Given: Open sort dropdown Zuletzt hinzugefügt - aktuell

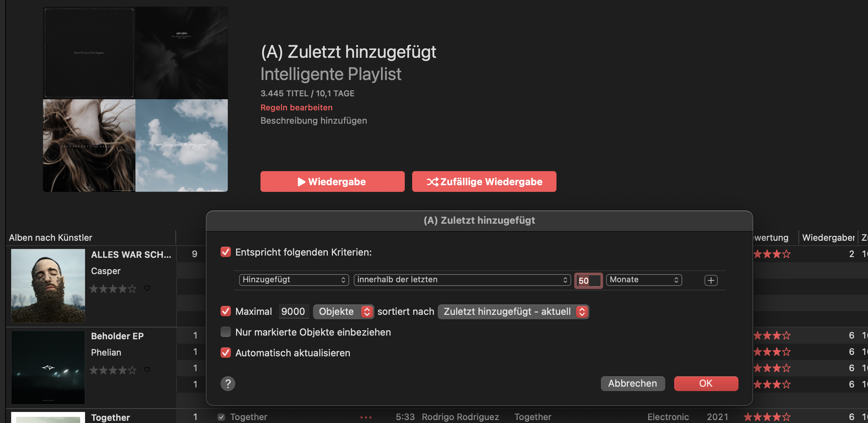Looking at the screenshot, I should (513, 312).
